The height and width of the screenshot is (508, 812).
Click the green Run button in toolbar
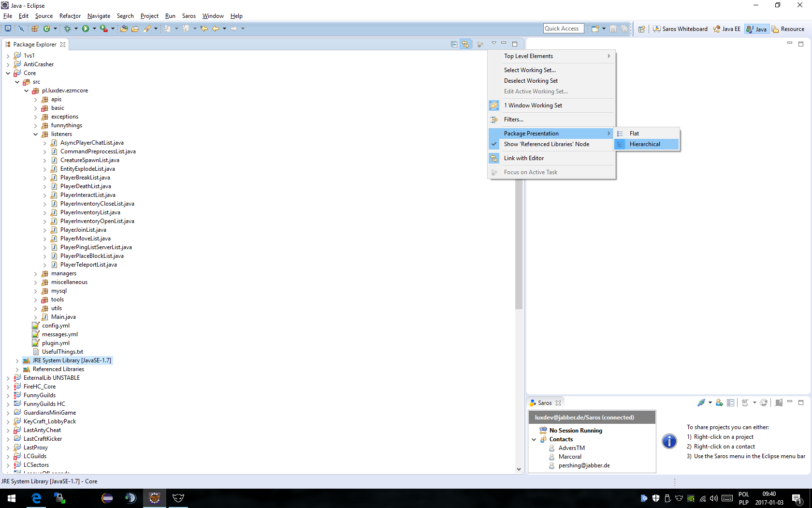click(86, 29)
